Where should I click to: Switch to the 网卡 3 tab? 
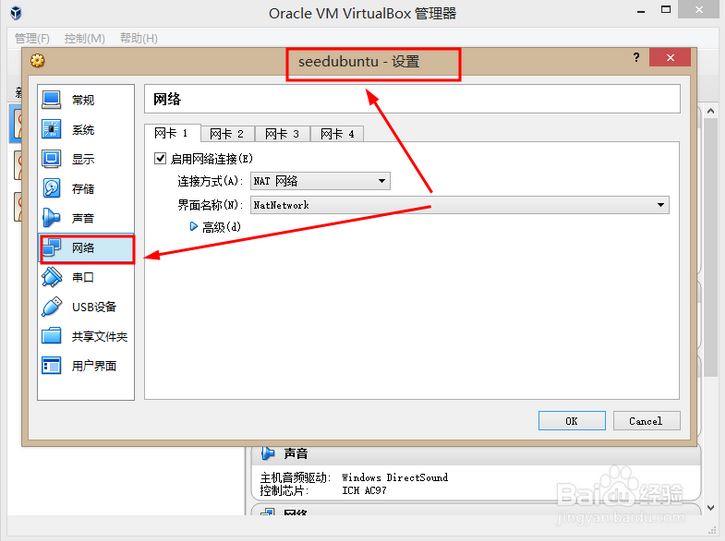click(x=282, y=134)
